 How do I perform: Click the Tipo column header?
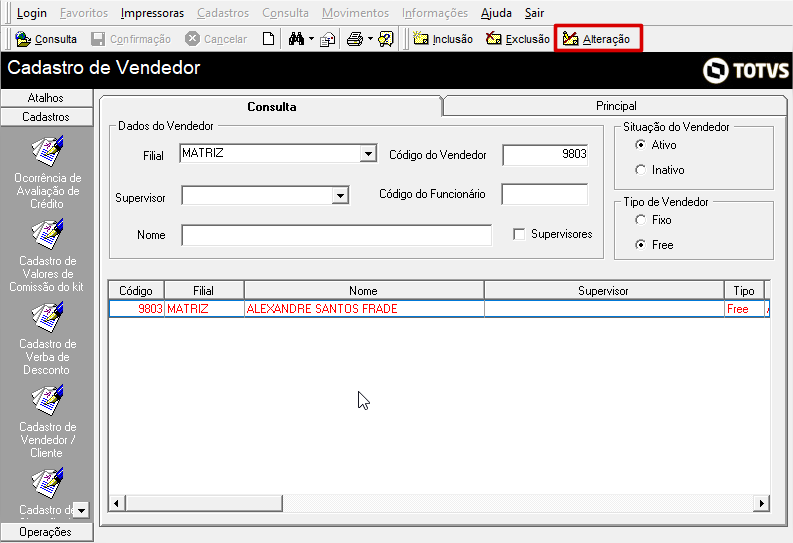(744, 291)
